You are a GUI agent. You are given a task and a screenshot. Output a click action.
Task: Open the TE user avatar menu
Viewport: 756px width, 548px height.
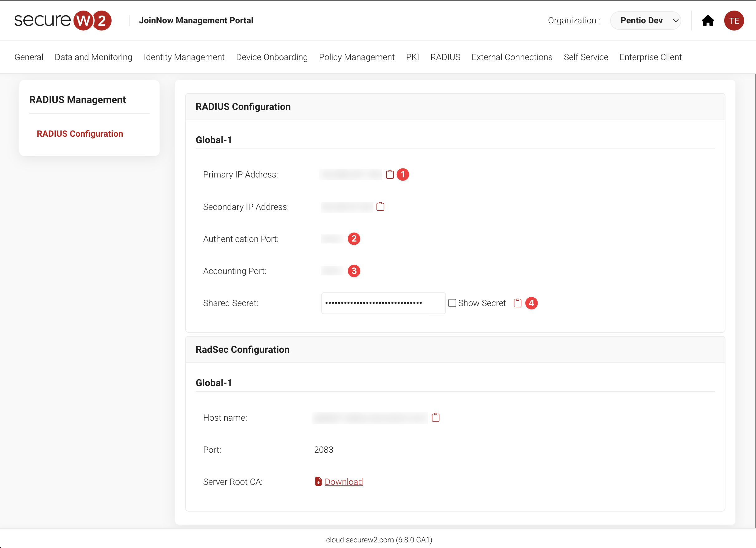point(734,21)
